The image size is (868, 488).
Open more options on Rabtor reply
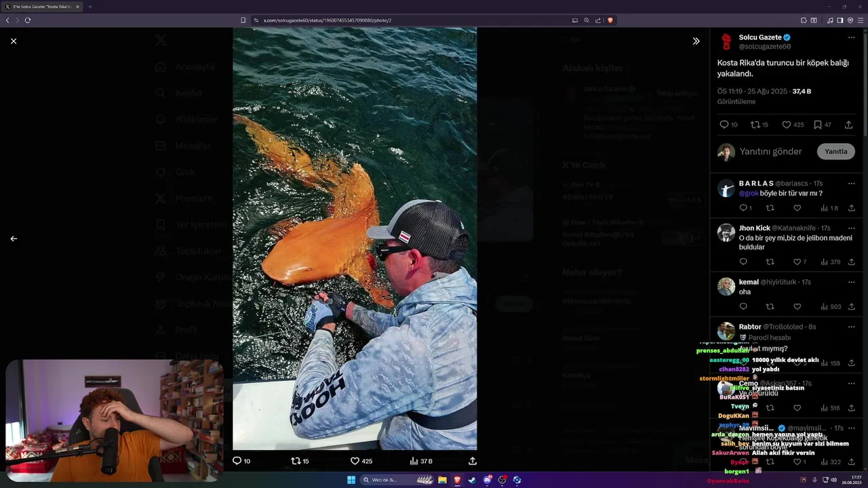851,327
